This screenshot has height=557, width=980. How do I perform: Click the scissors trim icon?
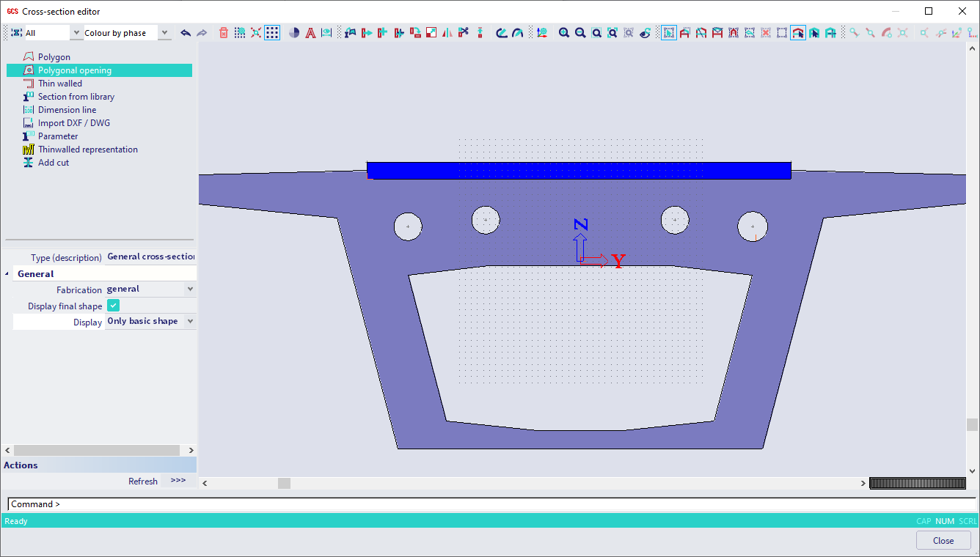point(464,33)
